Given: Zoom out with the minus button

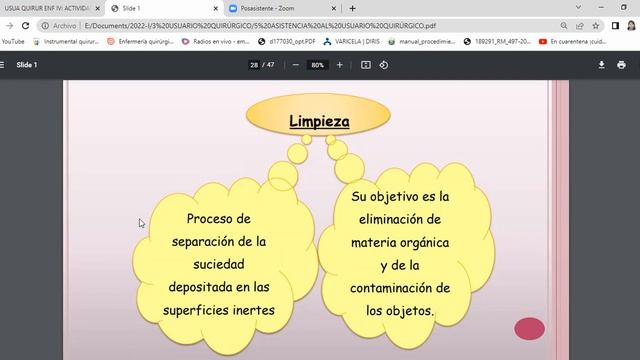Looking at the screenshot, I should [x=296, y=65].
